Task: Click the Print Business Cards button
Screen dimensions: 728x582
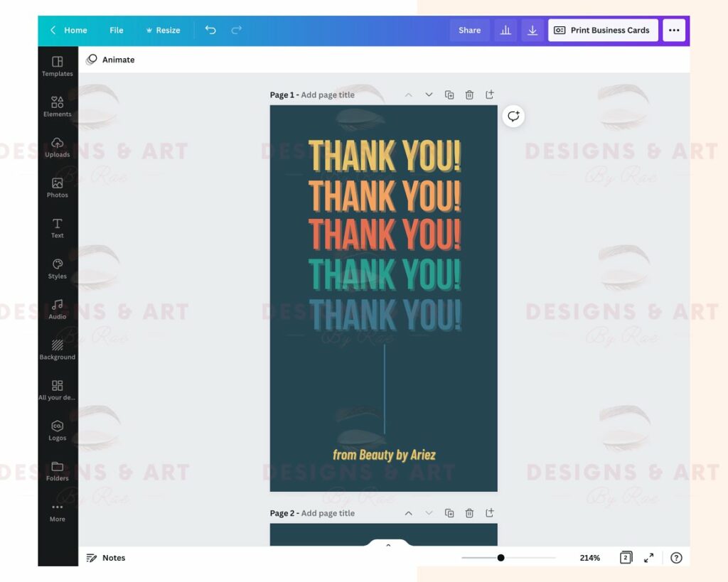Action: pos(603,30)
